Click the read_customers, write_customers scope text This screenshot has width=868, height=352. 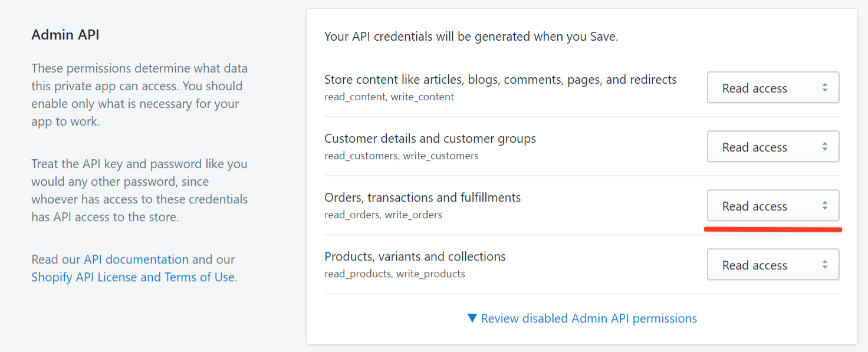[x=402, y=156]
